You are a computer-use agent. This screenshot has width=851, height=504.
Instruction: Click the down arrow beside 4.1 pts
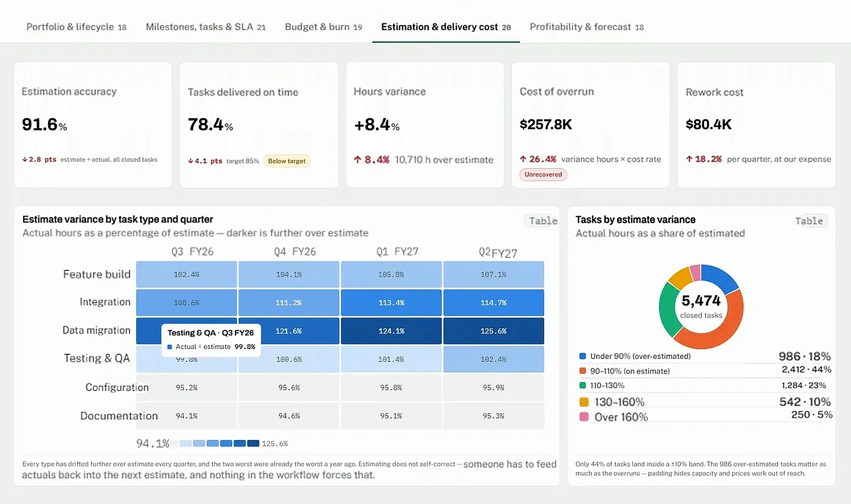191,161
